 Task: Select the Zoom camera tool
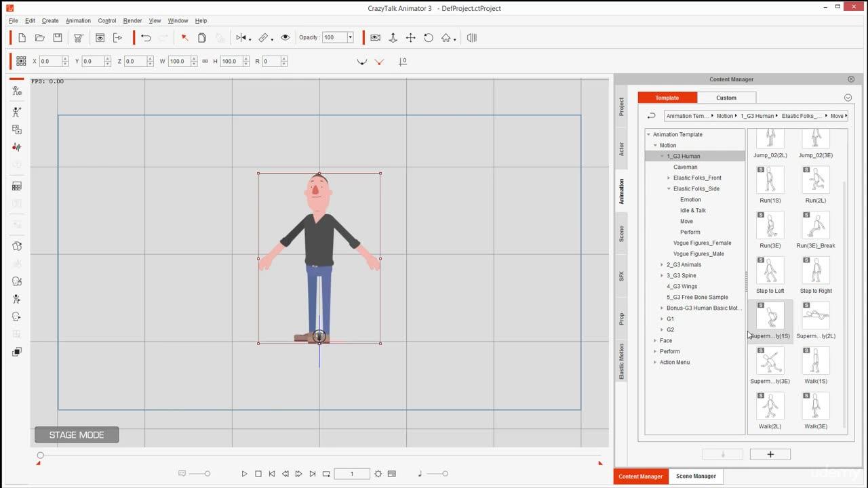point(393,38)
